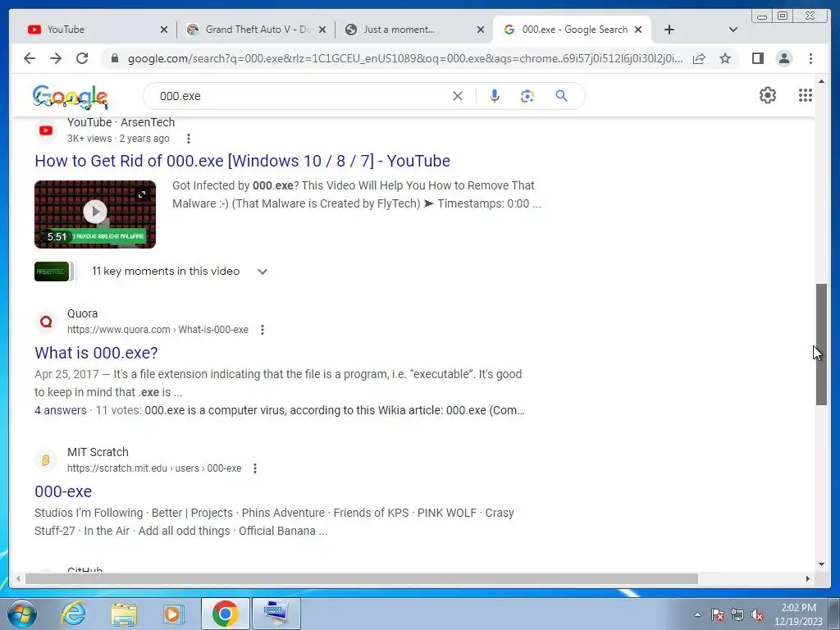Click the Google holiday logo
This screenshot has height=630, width=840.
pos(71,97)
